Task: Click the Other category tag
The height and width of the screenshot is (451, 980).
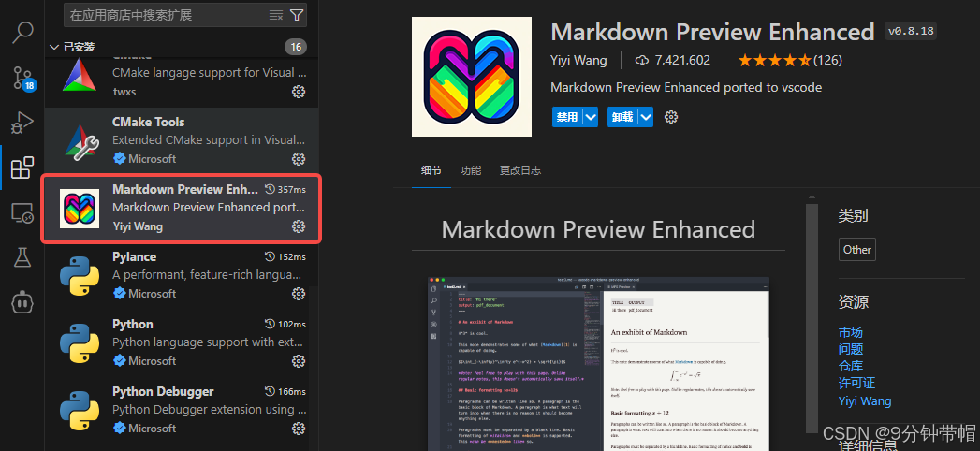Action: [856, 249]
